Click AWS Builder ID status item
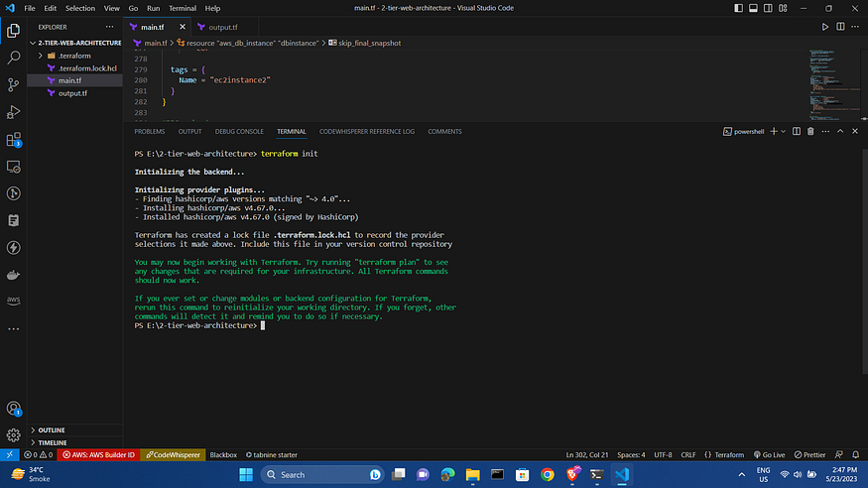Screen dimensions: 868x488 tap(98, 455)
